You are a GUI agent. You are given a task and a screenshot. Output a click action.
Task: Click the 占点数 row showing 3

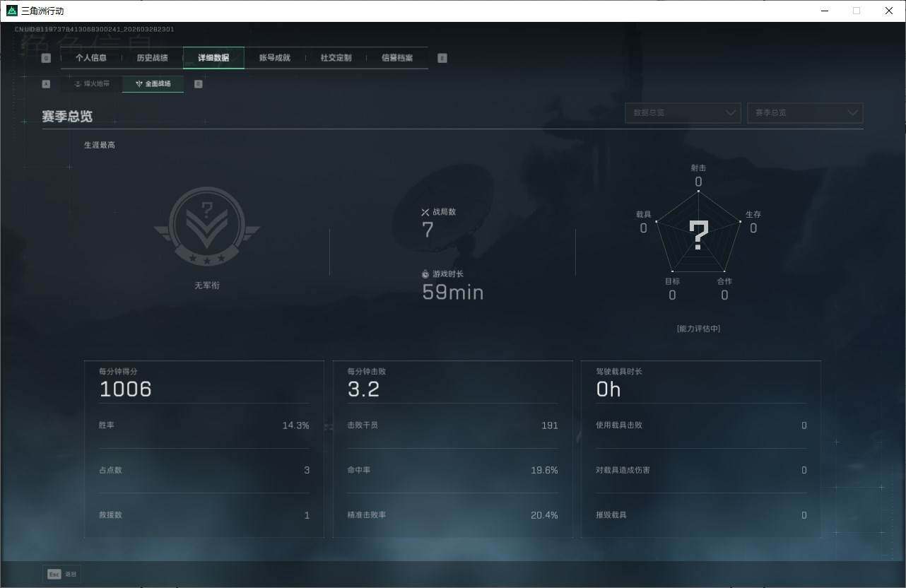204,471
